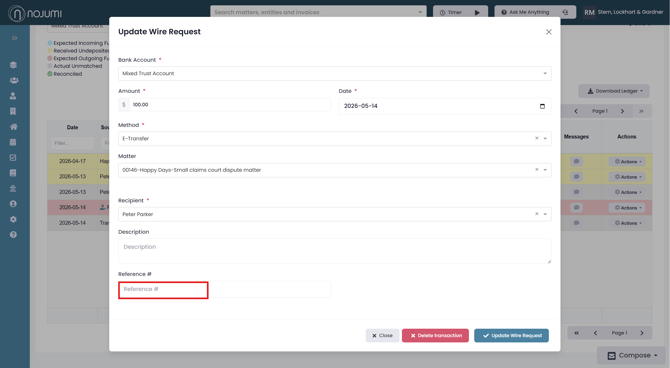Go to previous page in the top pager
The height and width of the screenshot is (368, 670).
[576, 111]
